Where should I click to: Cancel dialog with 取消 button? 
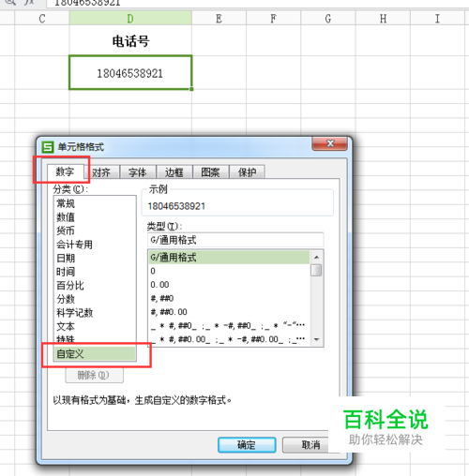pyautogui.click(x=307, y=445)
